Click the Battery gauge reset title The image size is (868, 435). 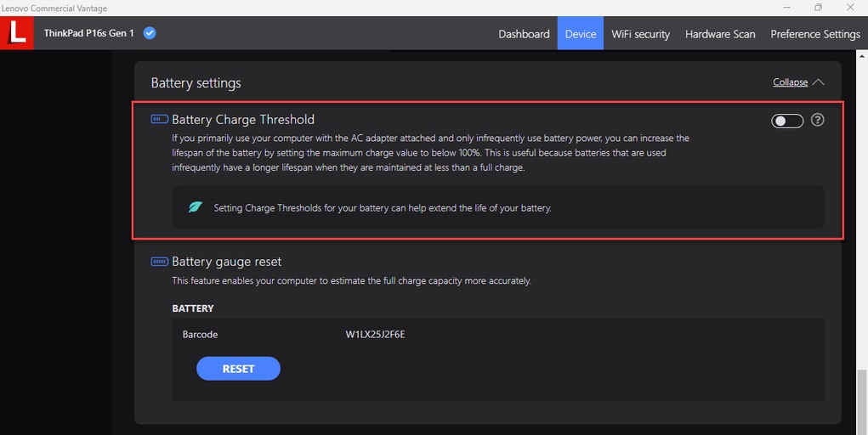pyautogui.click(x=226, y=261)
